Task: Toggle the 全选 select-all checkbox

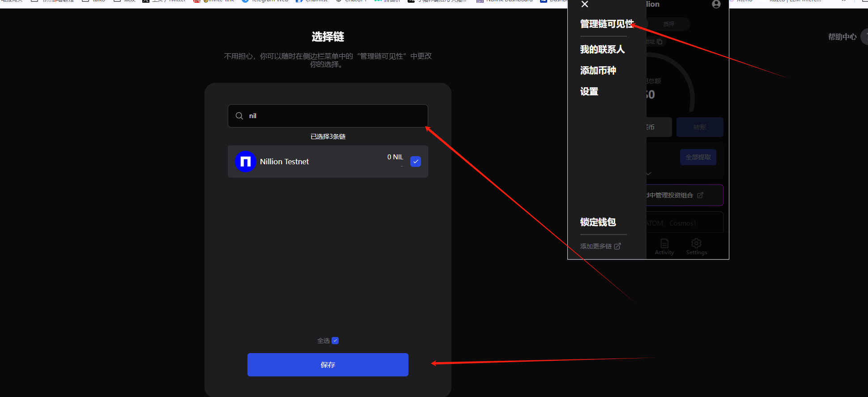Action: 335,341
